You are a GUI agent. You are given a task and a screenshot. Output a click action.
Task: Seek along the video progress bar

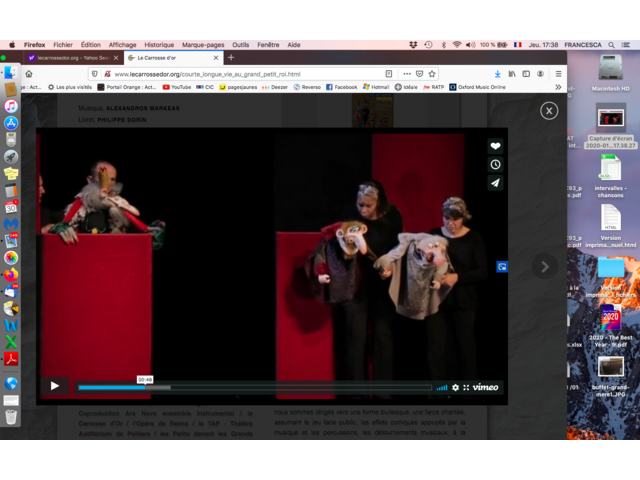pos(255,387)
